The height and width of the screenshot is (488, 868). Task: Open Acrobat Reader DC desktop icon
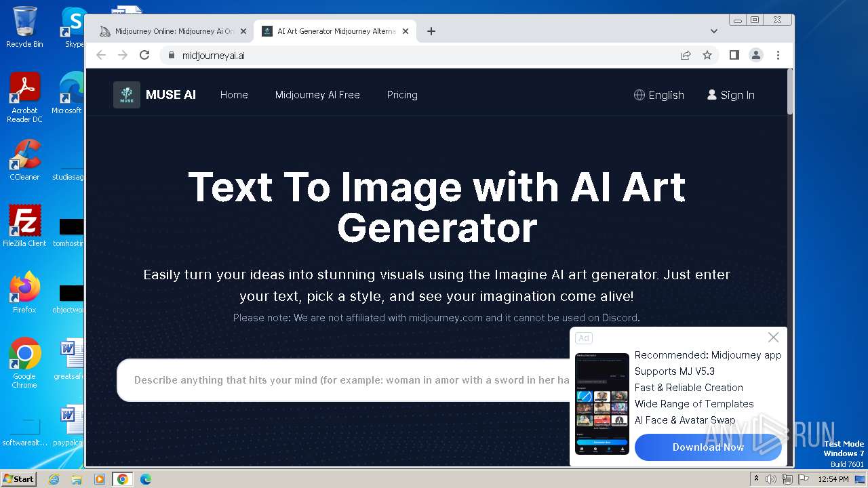click(x=24, y=98)
